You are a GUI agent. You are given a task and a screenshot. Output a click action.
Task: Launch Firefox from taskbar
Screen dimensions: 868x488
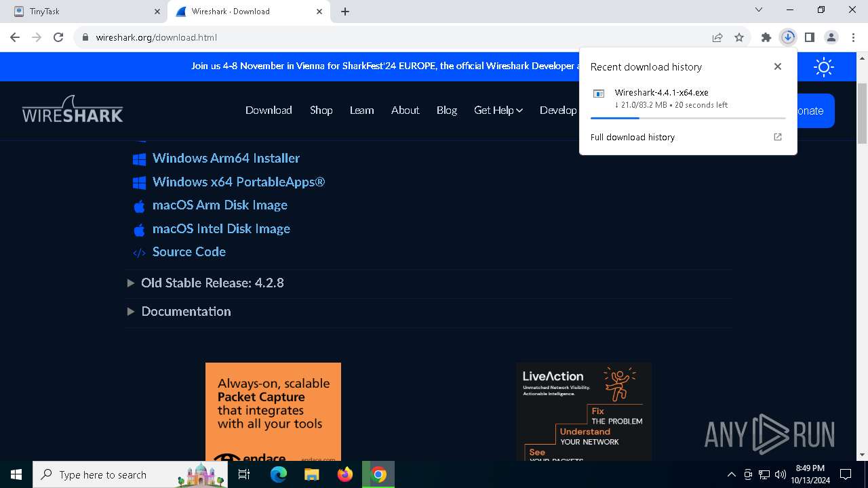click(x=344, y=474)
